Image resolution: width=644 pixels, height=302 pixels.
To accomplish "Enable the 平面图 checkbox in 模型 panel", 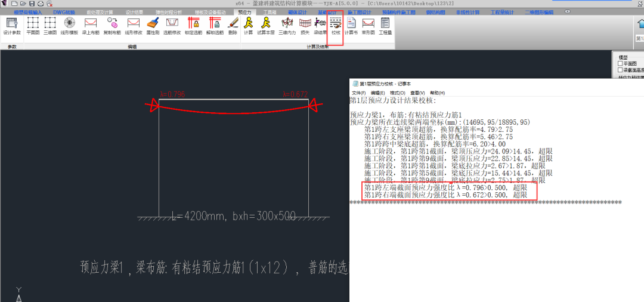I will 621,64.
